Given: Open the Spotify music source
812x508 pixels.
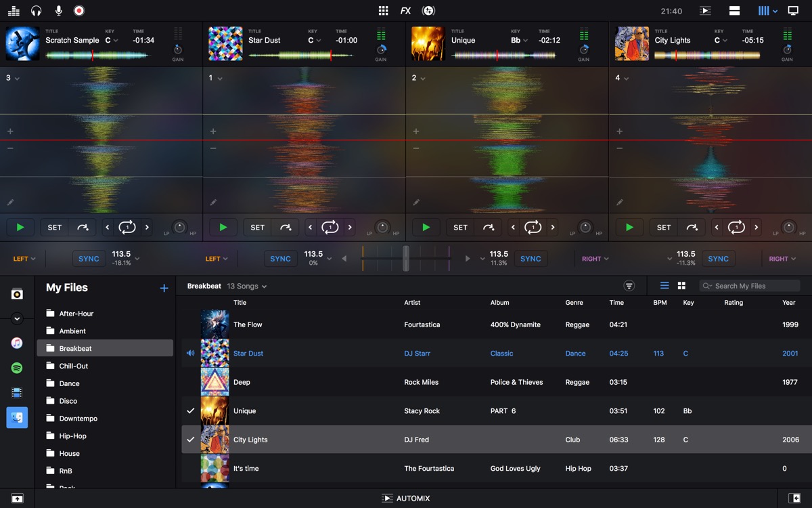Looking at the screenshot, I should point(17,368).
